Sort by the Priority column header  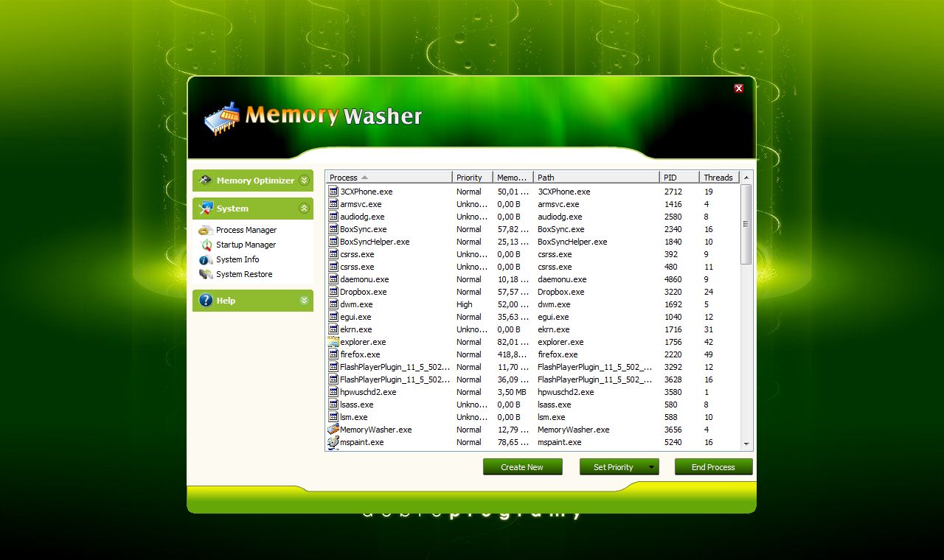[x=472, y=178]
